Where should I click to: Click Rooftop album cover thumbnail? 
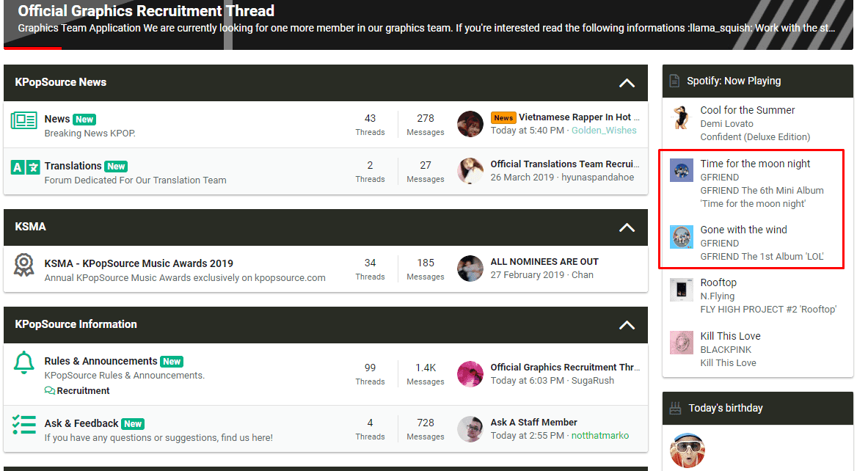[682, 290]
